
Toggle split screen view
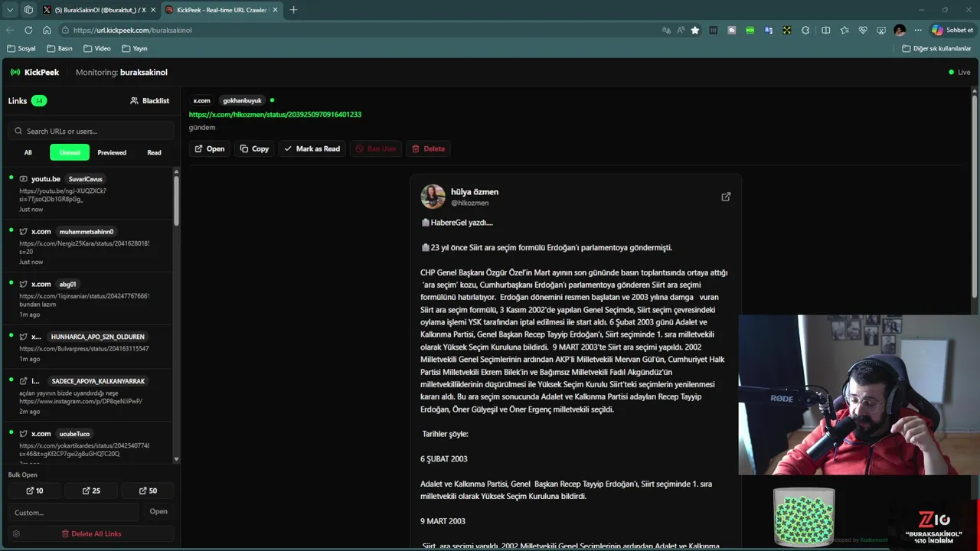(x=825, y=30)
